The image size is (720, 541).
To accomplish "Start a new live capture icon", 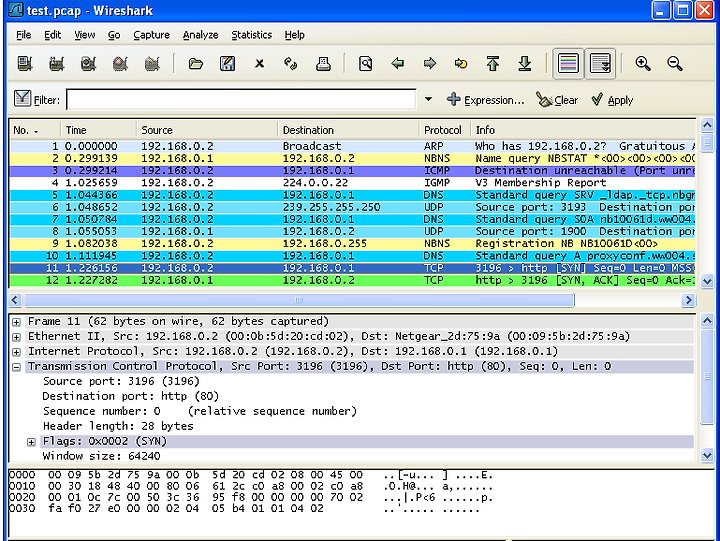I will coord(88,63).
